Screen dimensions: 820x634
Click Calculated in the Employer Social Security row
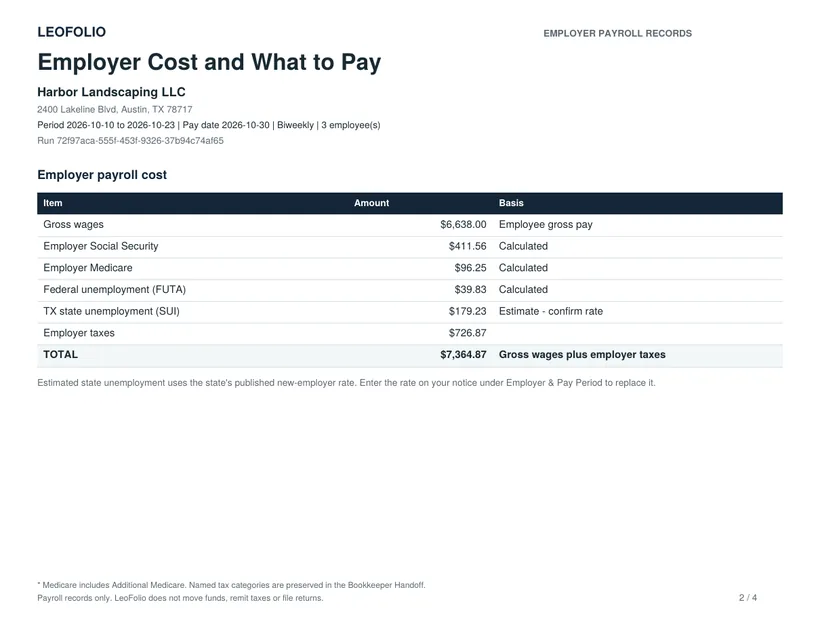tap(523, 246)
